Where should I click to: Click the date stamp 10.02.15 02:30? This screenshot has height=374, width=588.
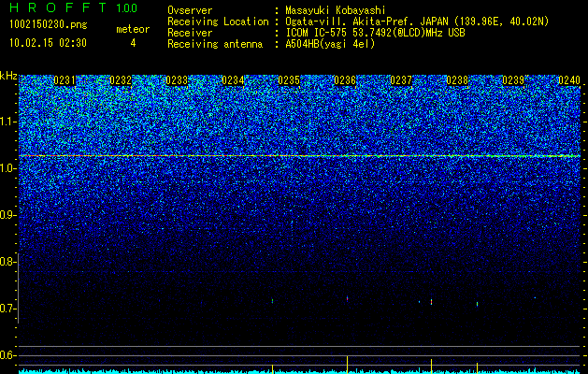[48, 43]
